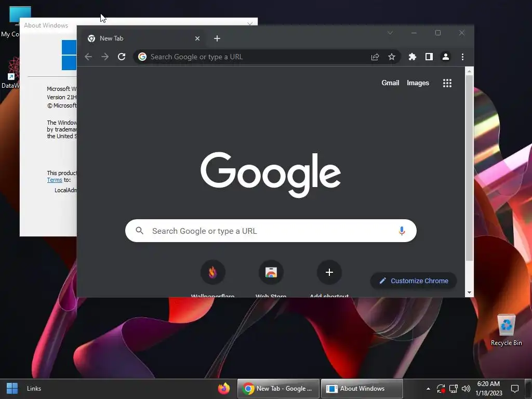This screenshot has width=532, height=399.
Task: Open the Windows Start button
Action: point(12,389)
